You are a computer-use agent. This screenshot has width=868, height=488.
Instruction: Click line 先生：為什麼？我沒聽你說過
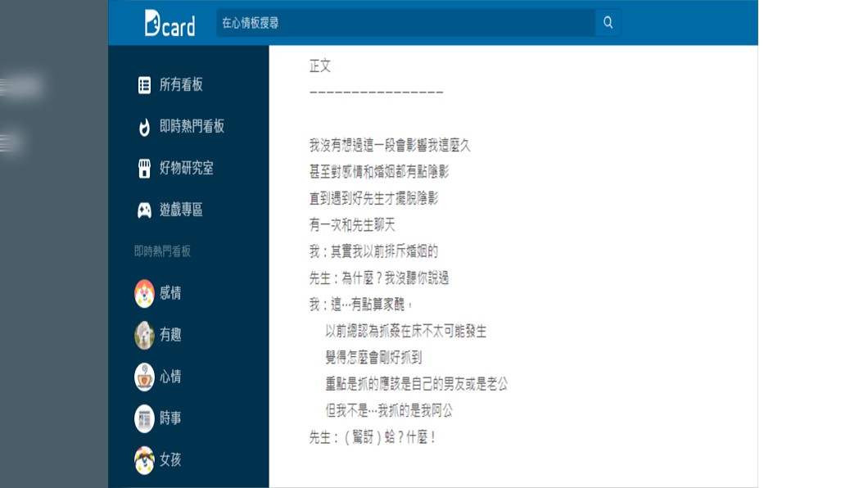[379, 278]
